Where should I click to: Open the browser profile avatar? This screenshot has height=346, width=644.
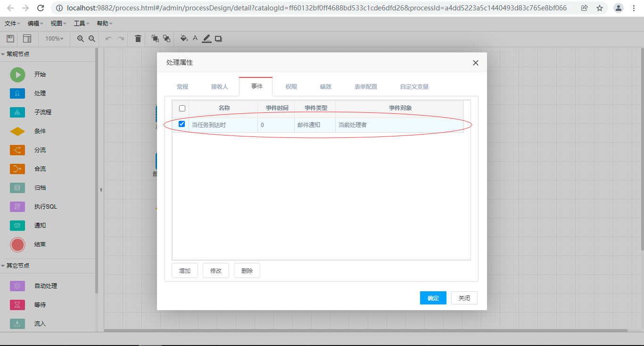[619, 8]
